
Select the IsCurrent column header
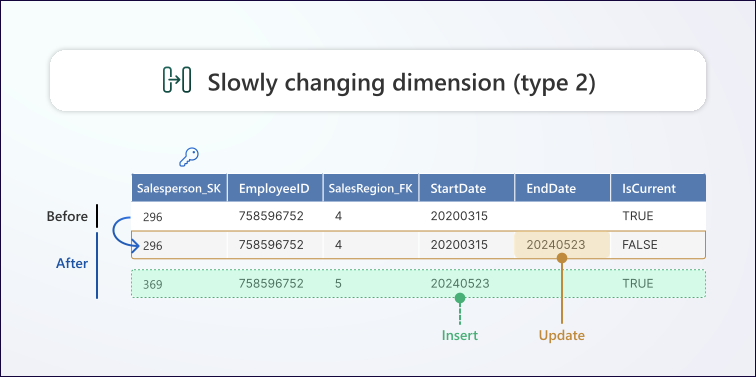pos(658,188)
